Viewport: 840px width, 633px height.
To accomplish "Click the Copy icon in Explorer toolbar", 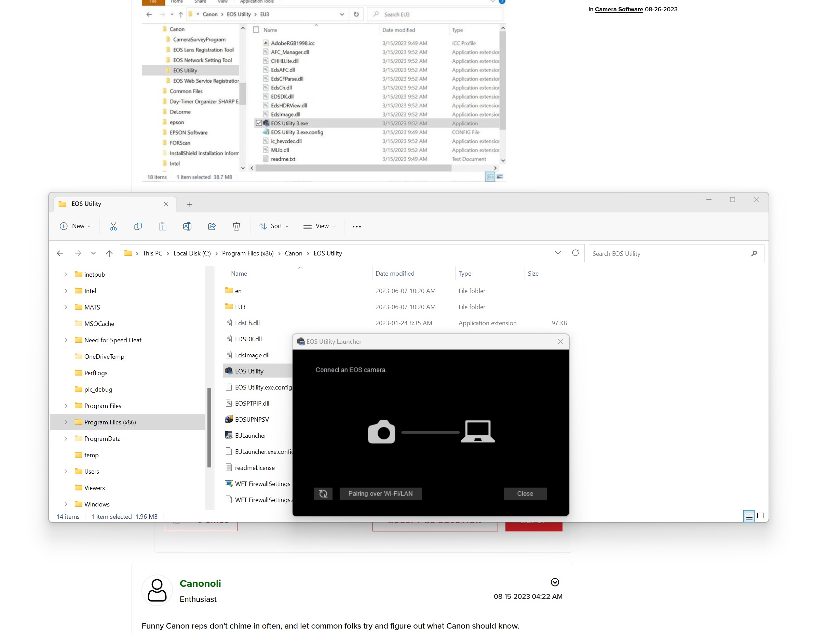I will 138,226.
